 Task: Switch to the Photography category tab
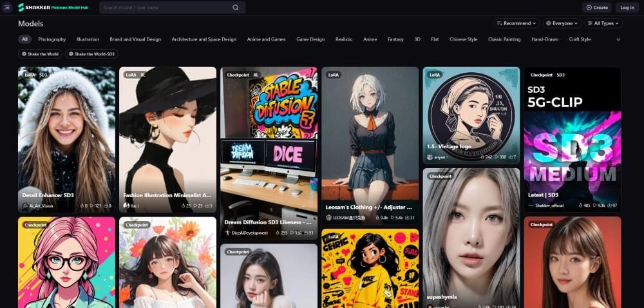pos(52,39)
